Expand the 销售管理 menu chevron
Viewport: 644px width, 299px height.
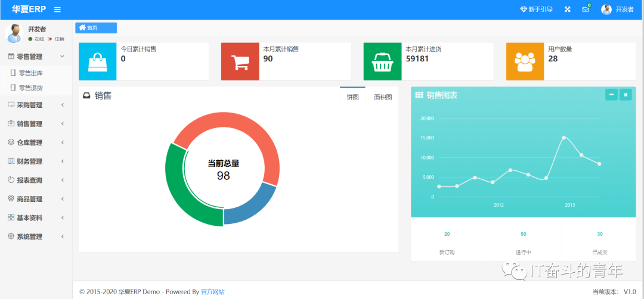63,123
